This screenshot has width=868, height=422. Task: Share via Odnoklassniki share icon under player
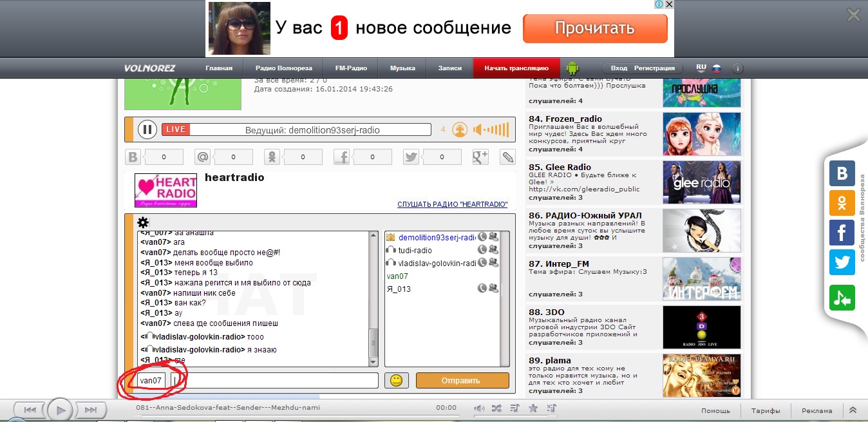(272, 157)
